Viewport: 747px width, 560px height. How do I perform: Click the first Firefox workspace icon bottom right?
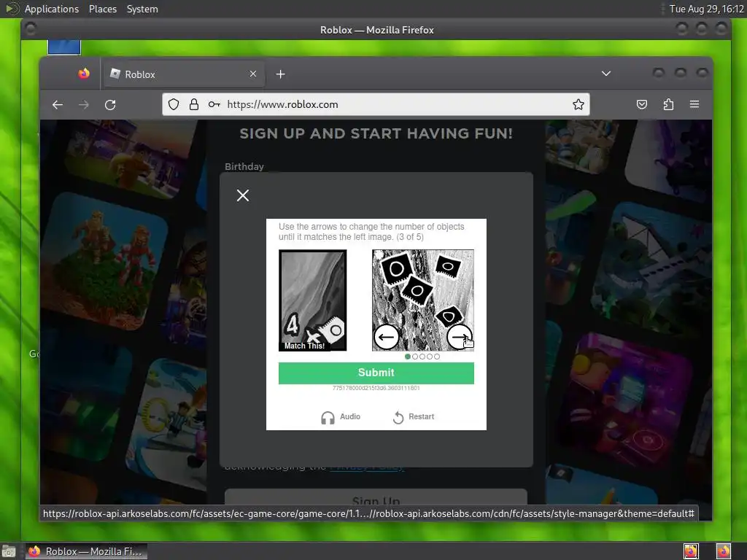pyautogui.click(x=691, y=551)
